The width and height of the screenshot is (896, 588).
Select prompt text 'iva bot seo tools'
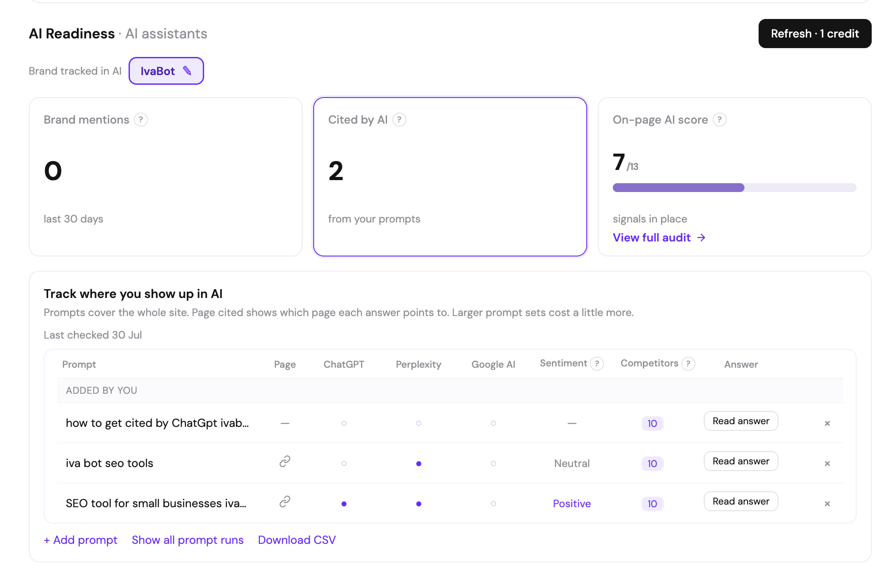click(x=109, y=463)
